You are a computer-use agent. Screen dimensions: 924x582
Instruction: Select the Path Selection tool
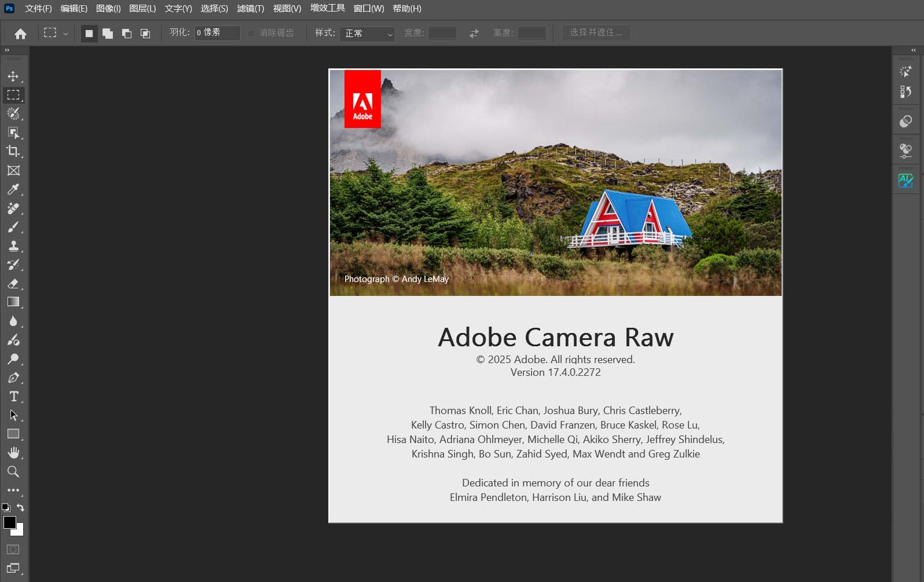(x=13, y=415)
